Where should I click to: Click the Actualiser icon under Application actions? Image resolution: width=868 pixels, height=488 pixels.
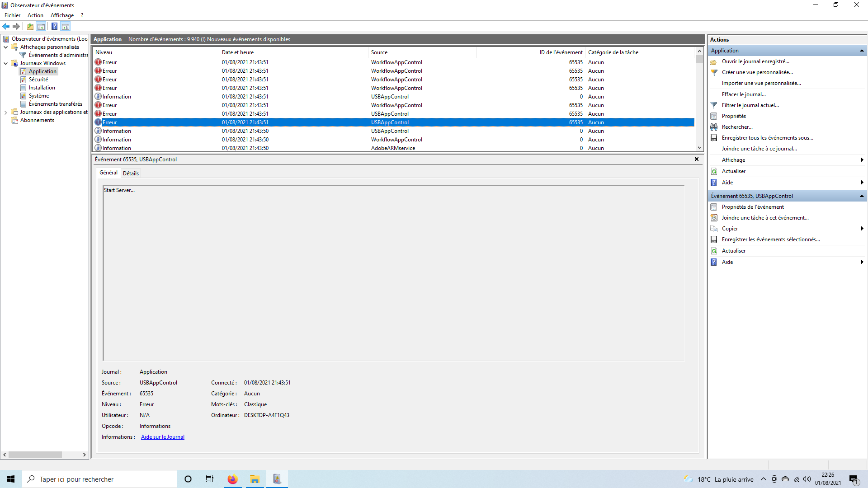click(714, 171)
